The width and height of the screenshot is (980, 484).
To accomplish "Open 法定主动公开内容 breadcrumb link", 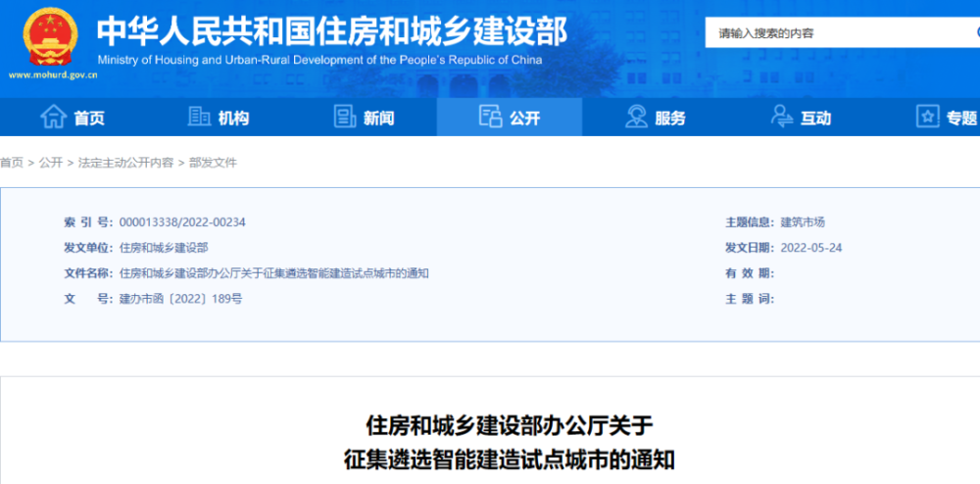I will click(x=125, y=163).
